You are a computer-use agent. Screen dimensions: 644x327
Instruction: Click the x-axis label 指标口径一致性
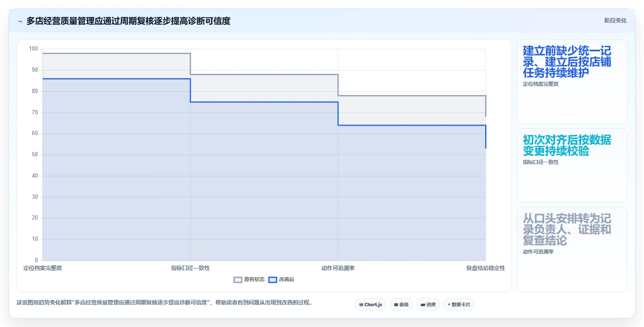pyautogui.click(x=190, y=268)
